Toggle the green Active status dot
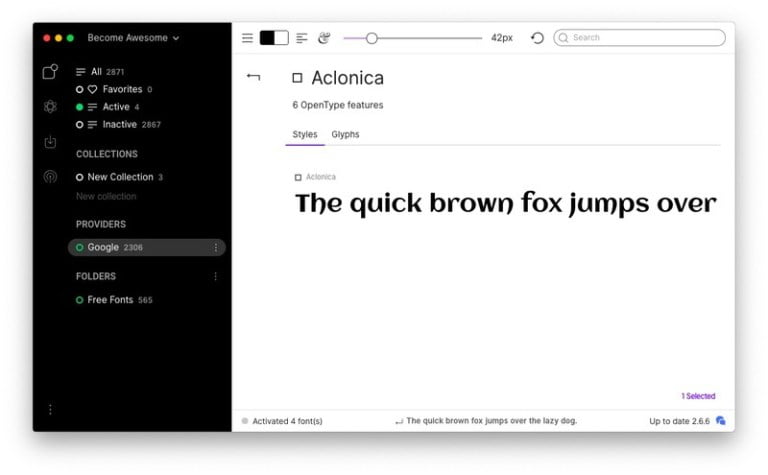This screenshot has width=768, height=475. [79, 107]
